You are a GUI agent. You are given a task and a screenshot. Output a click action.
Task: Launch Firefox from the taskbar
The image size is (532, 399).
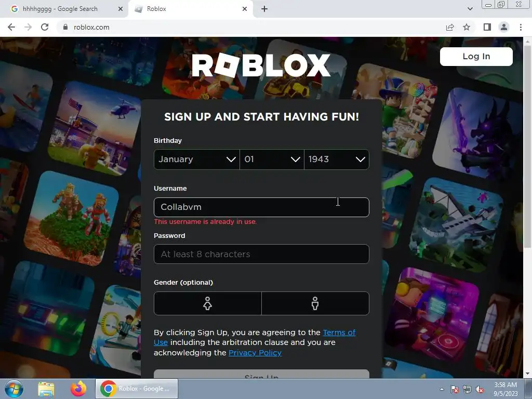(78, 389)
